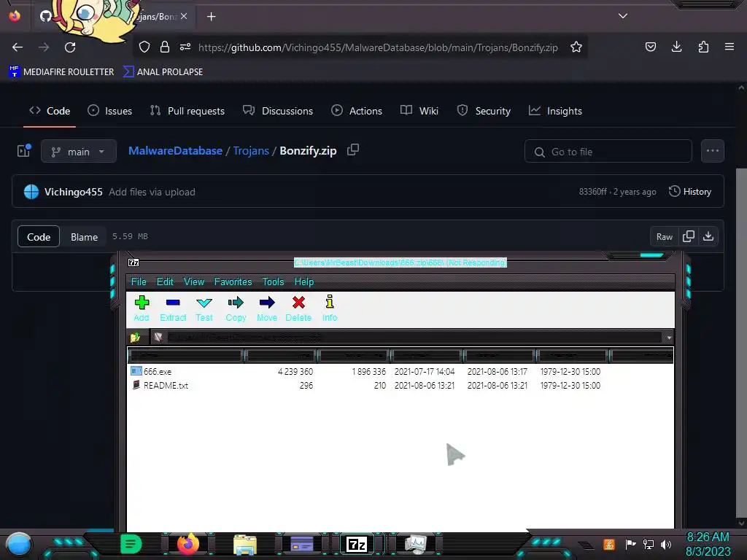The image size is (747, 560).
Task: Click the 7-Zip Add toolbar icon
Action: [x=142, y=303]
